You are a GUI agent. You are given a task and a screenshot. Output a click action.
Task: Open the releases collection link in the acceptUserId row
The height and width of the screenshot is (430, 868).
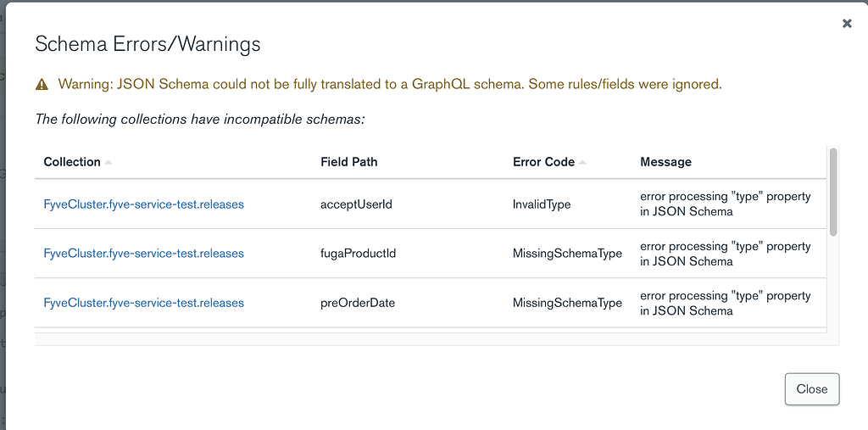click(143, 204)
